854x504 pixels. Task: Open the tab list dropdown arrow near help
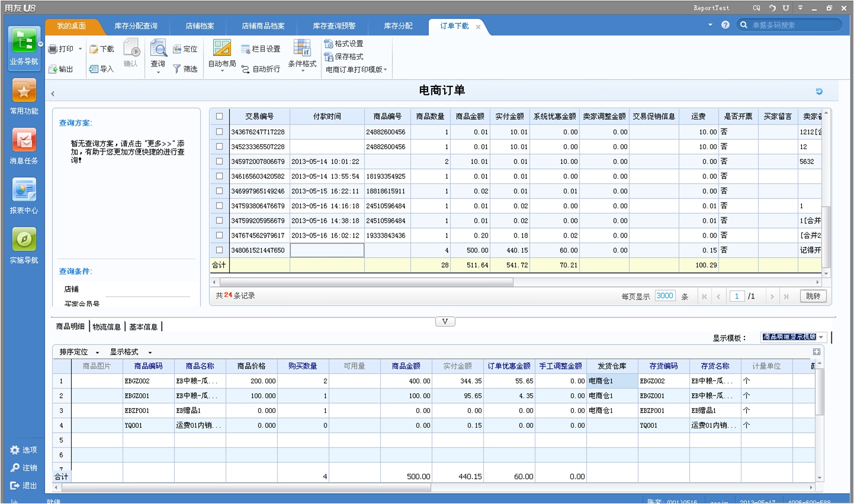pos(710,25)
